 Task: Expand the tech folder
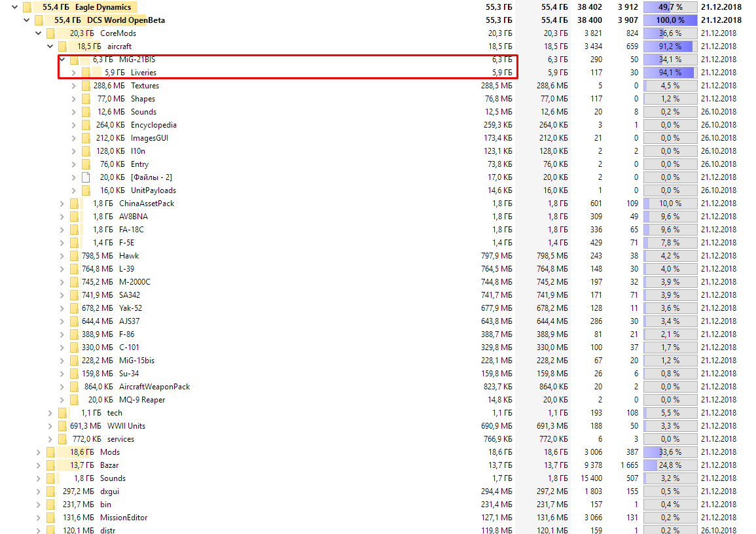coord(50,412)
